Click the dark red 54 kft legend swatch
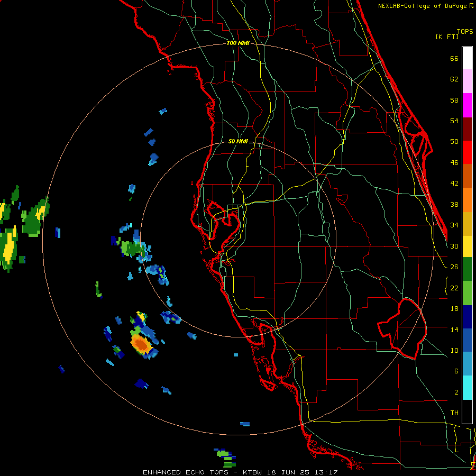476x476 pixels. coord(467,129)
